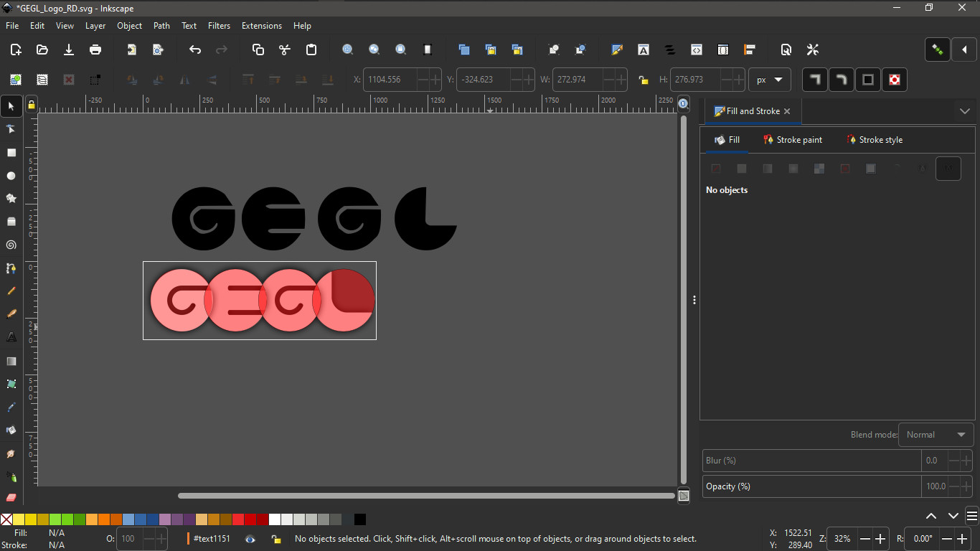Toggle moving gradients with objects
980x551 pixels.
868,80
